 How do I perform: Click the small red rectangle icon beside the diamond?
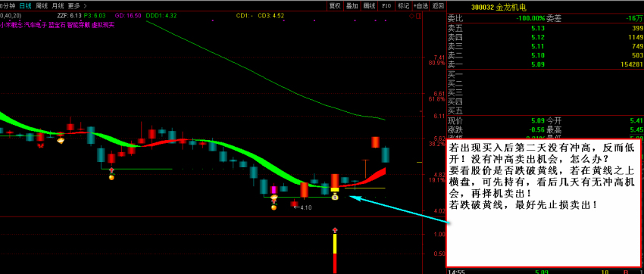point(418,16)
